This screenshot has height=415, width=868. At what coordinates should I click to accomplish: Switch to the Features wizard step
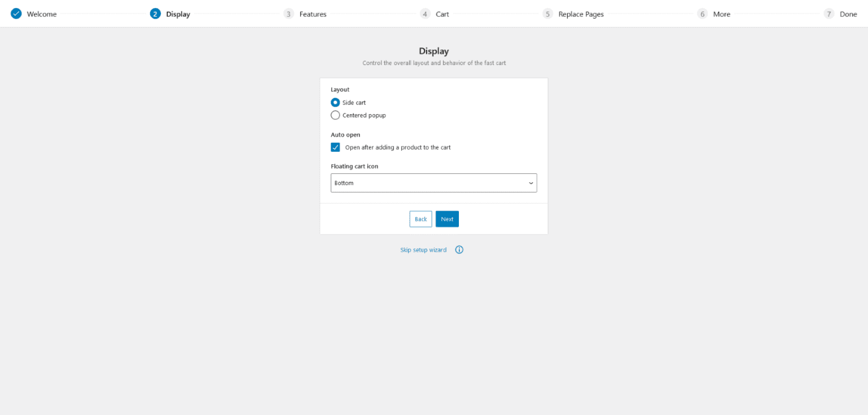(x=313, y=13)
